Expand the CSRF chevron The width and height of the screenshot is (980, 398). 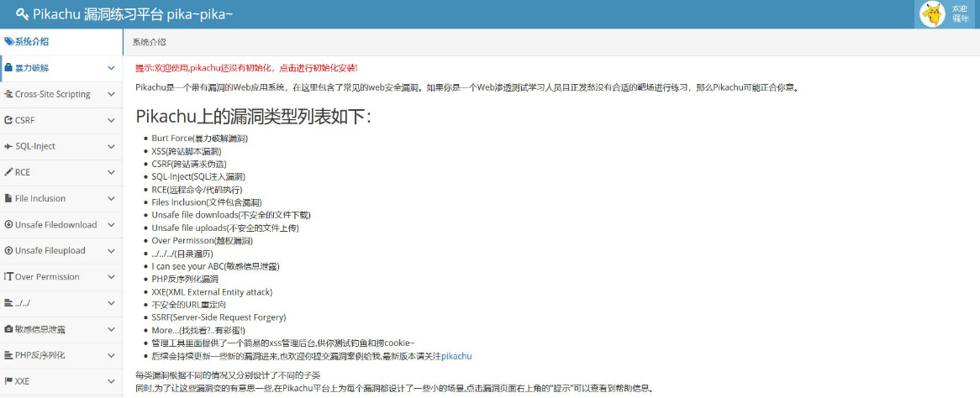tap(111, 120)
